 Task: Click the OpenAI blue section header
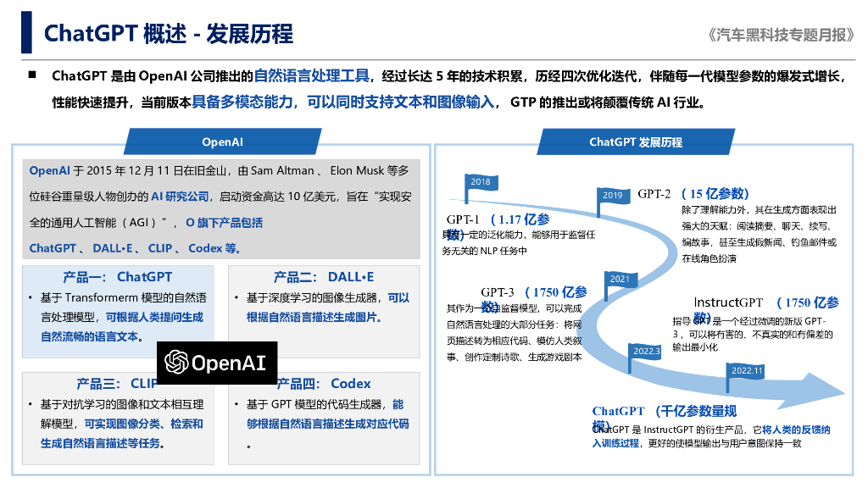[223, 141]
